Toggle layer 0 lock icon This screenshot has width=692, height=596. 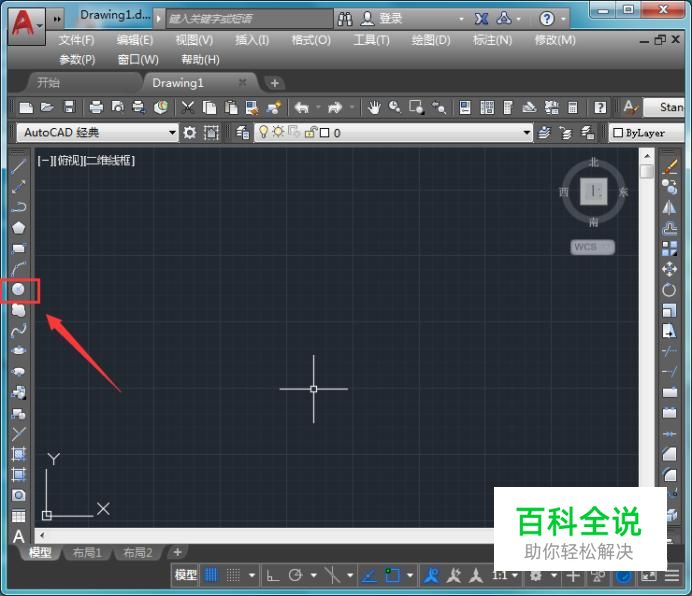[311, 132]
